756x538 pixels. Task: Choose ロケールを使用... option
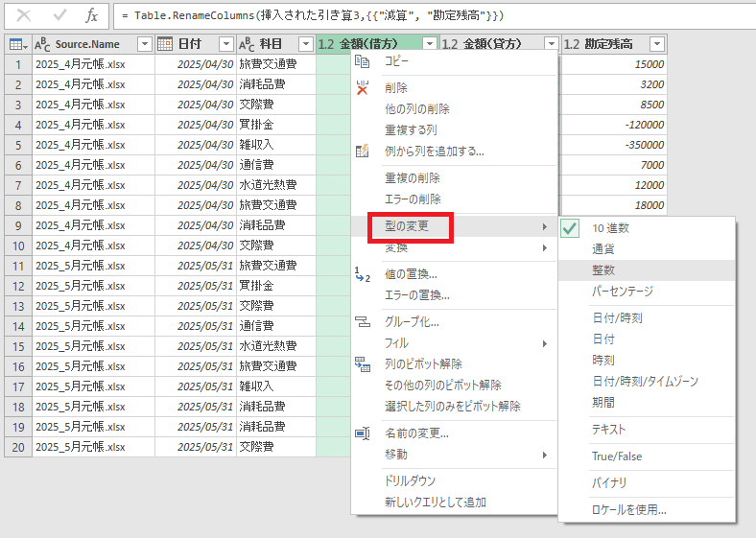629,509
